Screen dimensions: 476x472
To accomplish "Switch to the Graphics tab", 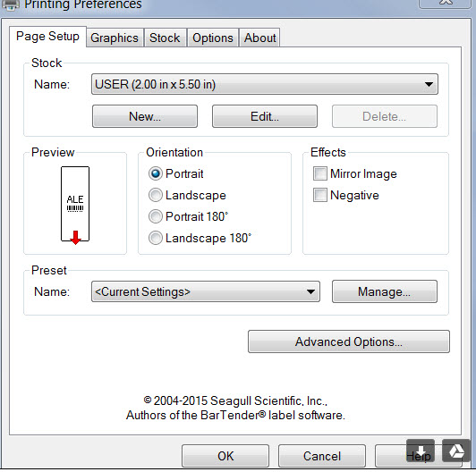I will pos(115,38).
